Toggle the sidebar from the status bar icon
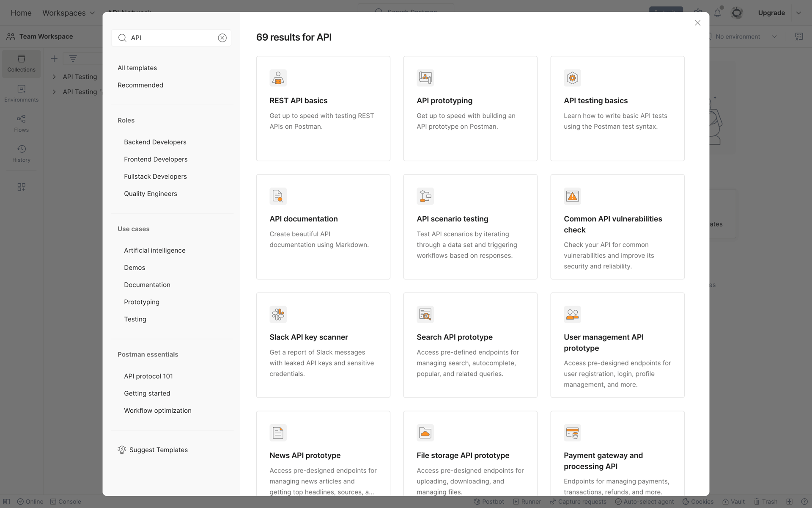 (6, 502)
